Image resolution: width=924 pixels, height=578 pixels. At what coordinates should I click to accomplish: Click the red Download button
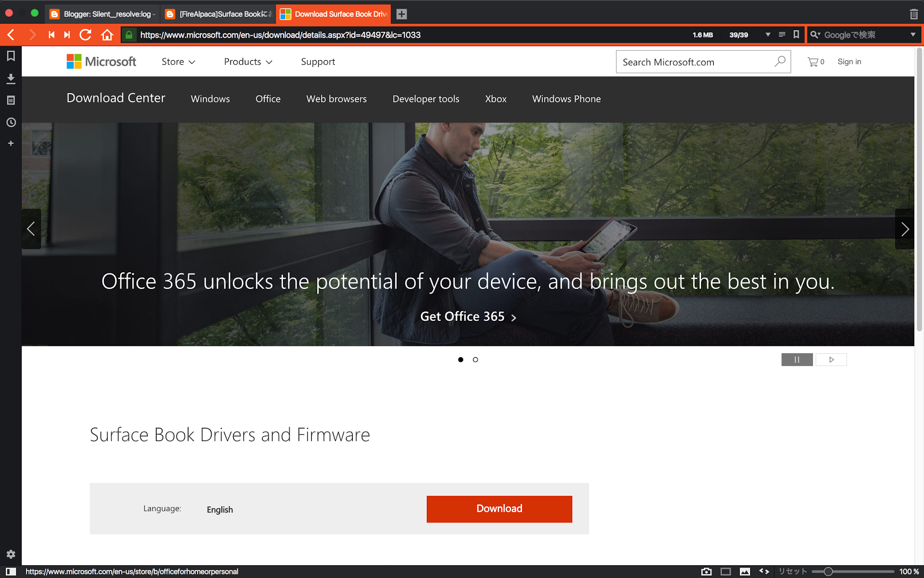click(x=500, y=509)
